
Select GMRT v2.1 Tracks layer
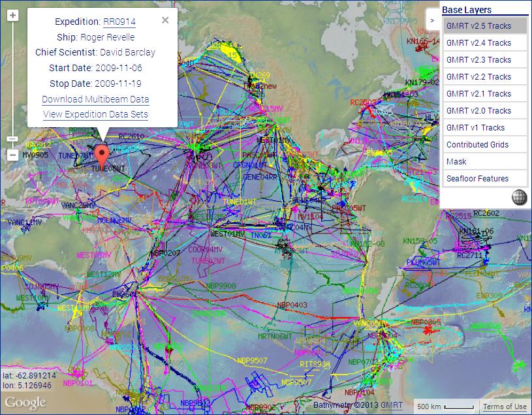coord(485,94)
